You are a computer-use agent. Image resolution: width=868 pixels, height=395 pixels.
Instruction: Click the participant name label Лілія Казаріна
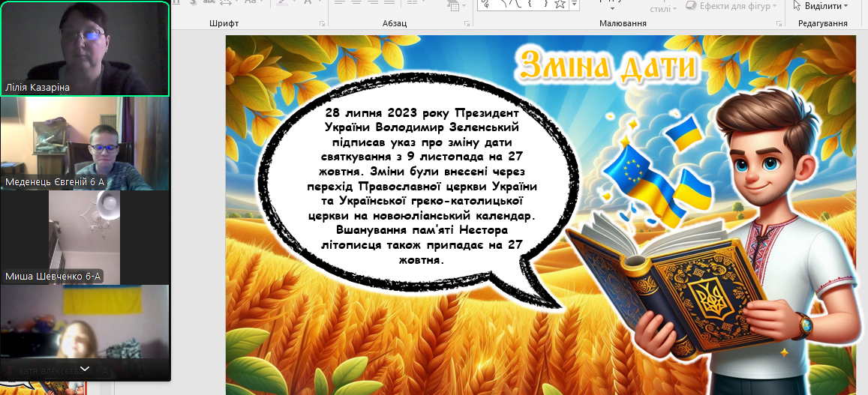click(x=38, y=88)
